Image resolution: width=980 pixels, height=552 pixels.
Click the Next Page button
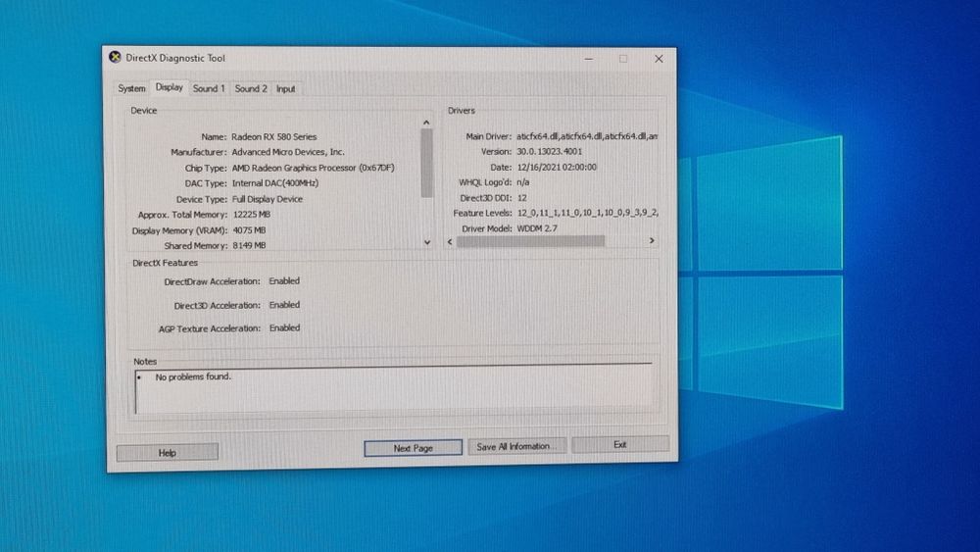pos(414,448)
